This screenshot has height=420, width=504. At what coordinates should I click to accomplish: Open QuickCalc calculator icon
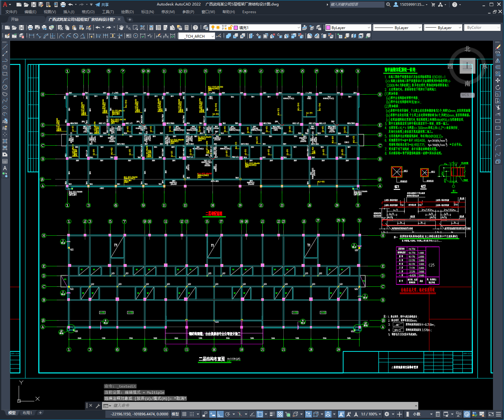click(187, 28)
